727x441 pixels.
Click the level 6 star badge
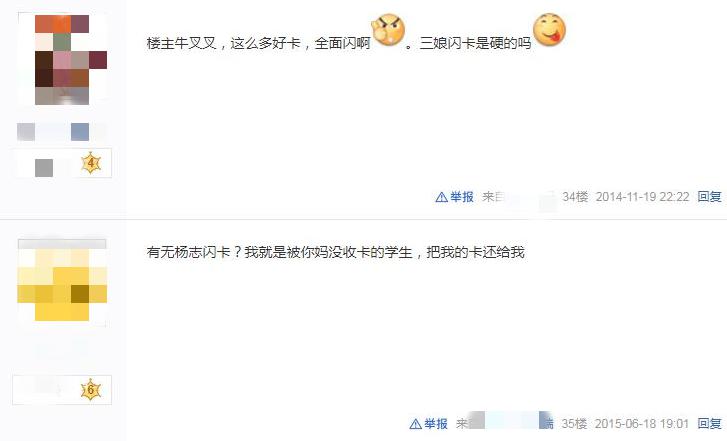pos(91,390)
